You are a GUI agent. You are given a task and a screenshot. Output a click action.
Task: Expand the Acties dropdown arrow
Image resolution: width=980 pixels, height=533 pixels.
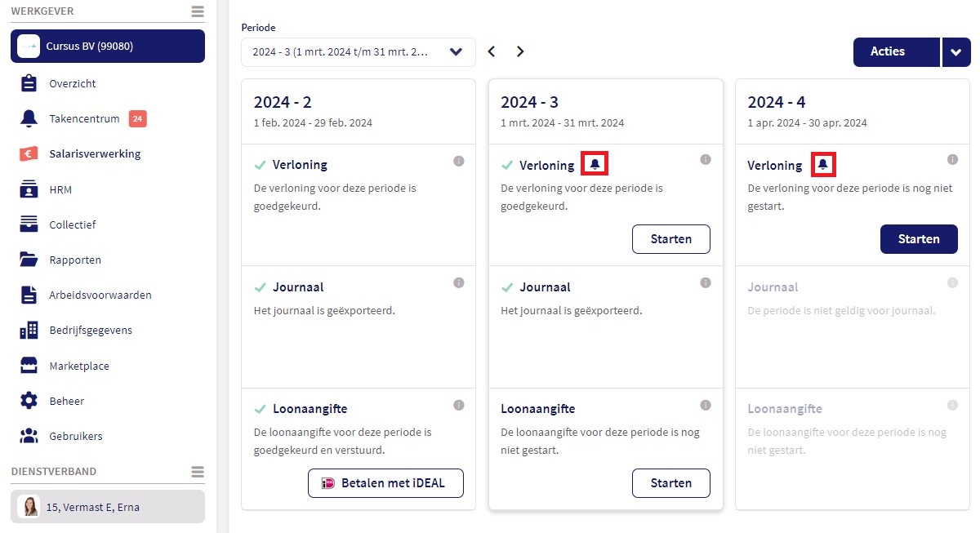[955, 51]
